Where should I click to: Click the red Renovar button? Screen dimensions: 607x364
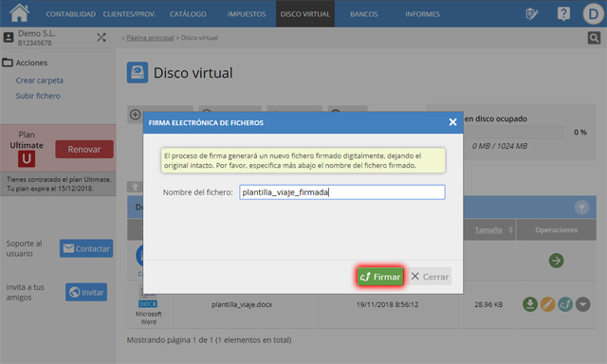pyautogui.click(x=84, y=150)
